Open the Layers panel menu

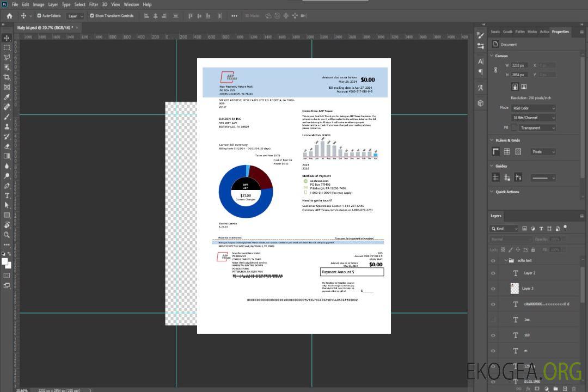point(581,216)
